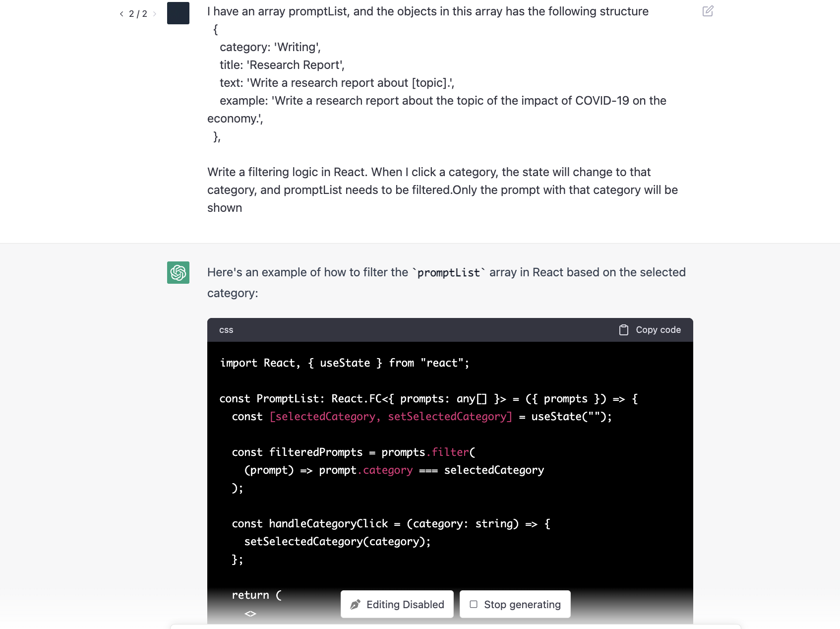Click the filter method call in the code
The image size is (840, 629).
pyautogui.click(x=450, y=452)
